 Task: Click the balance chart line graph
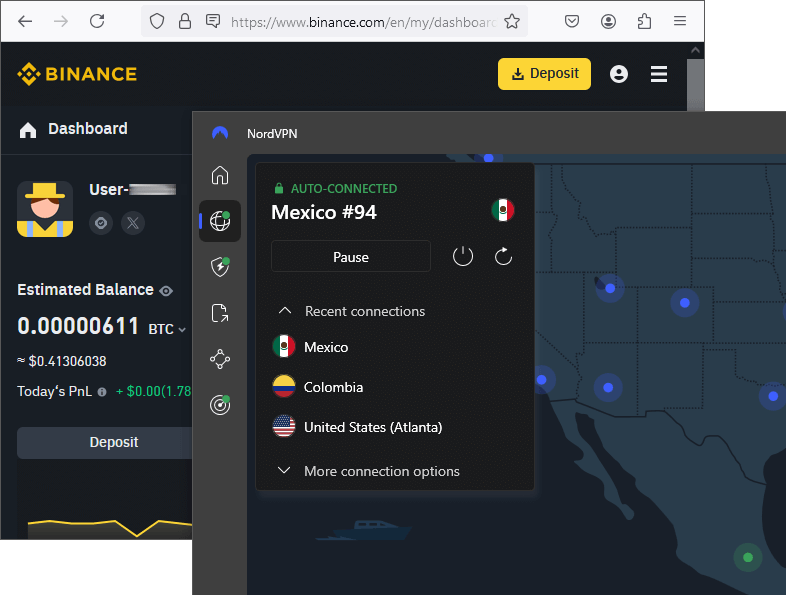pyautogui.click(x=109, y=528)
